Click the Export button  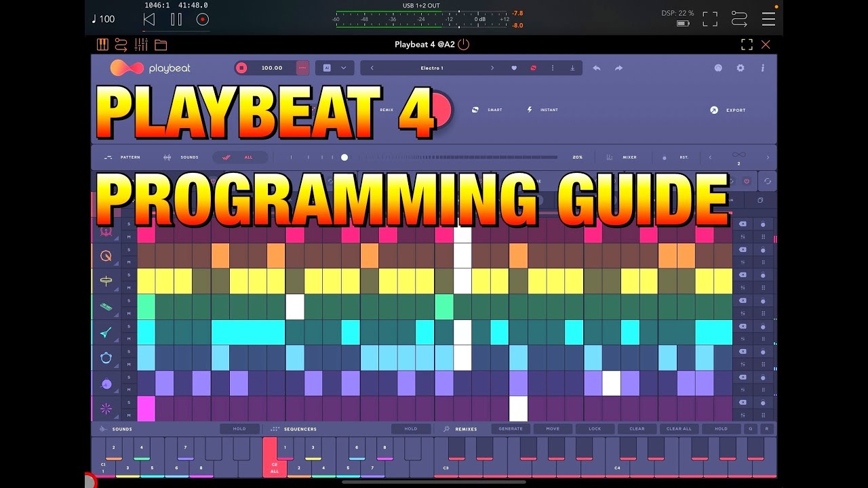tap(728, 110)
